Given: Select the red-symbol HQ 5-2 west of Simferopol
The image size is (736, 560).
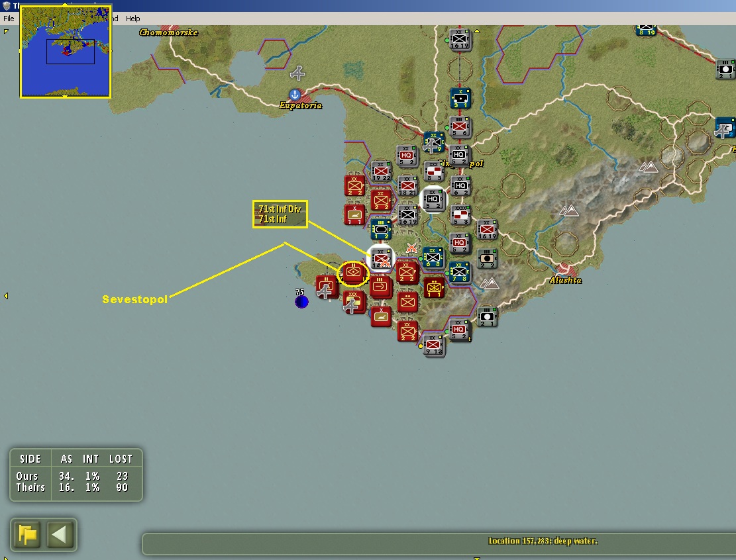Looking at the screenshot, I should 407,156.
